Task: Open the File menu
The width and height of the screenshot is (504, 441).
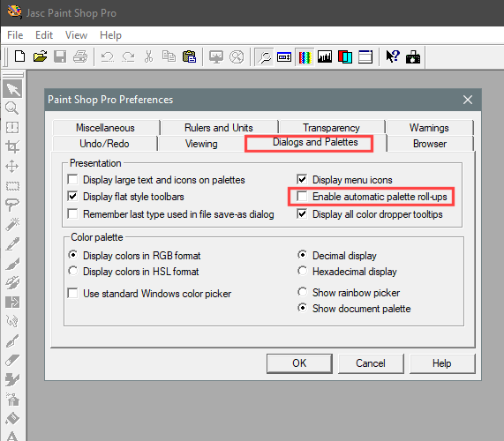Action: coord(15,35)
